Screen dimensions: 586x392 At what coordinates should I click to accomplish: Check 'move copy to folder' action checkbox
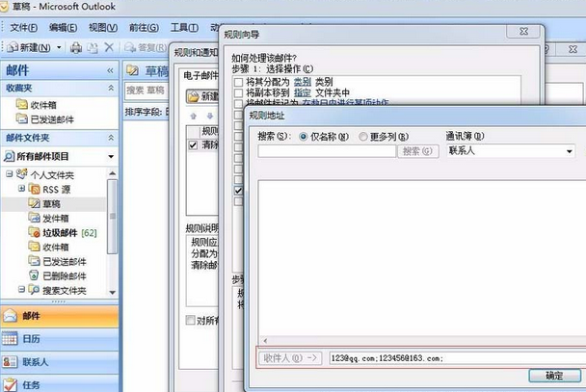[x=238, y=92]
